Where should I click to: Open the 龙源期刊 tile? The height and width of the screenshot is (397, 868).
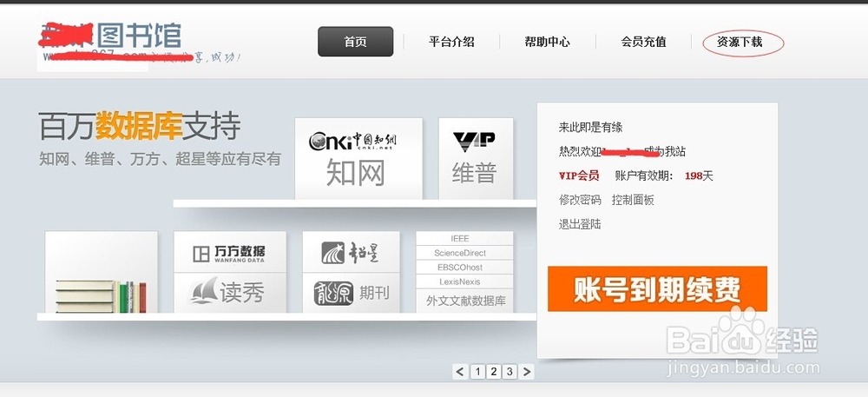click(x=351, y=293)
